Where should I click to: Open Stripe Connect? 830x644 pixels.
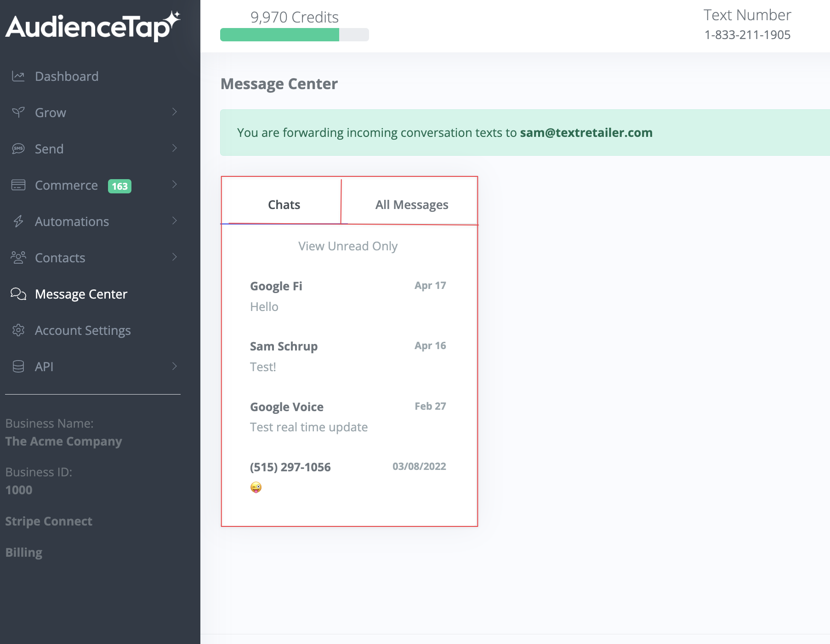(49, 521)
